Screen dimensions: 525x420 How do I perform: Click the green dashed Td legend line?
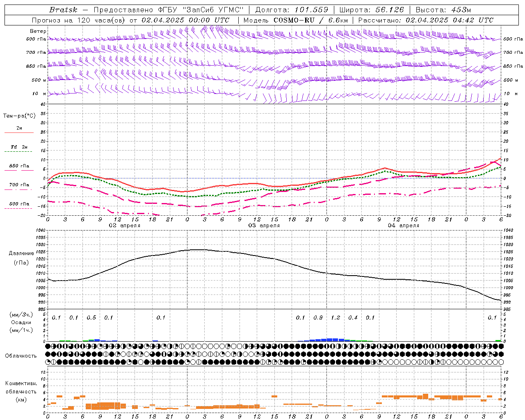(19, 152)
